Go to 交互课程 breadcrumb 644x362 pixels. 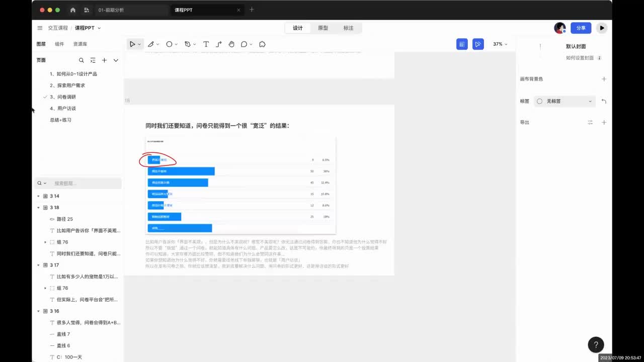(x=58, y=28)
